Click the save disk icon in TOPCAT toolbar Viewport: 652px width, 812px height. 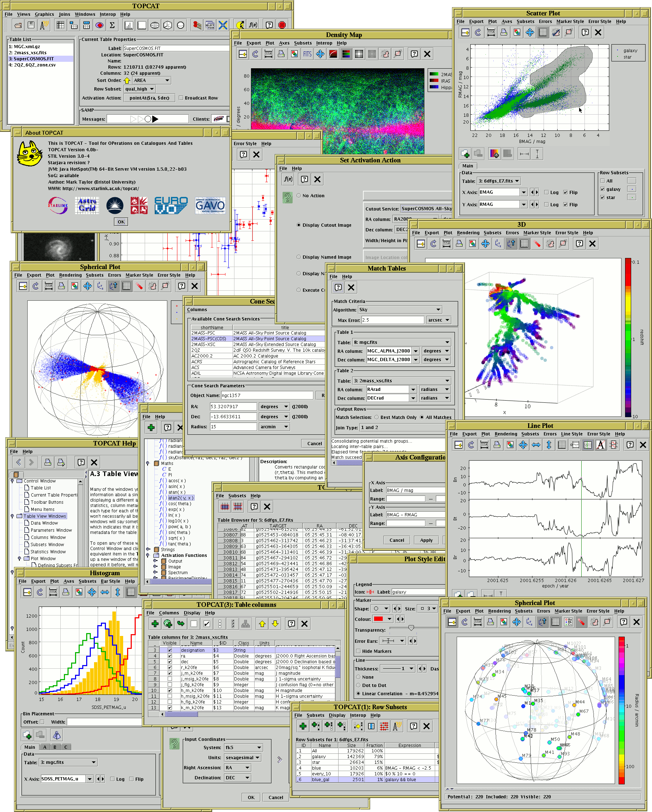click(x=31, y=25)
